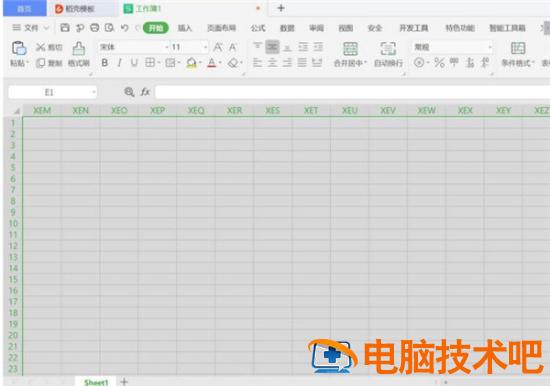
Task: Click the select-all corner triangle
Action: click(16, 111)
